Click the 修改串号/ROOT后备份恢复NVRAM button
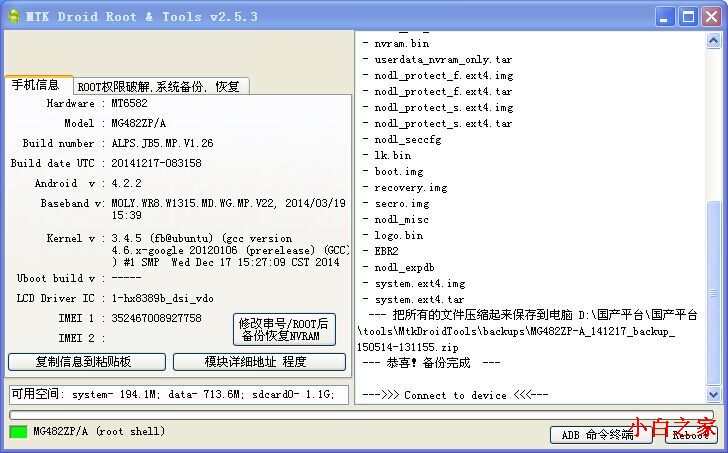This screenshot has height=453, width=728. click(x=284, y=330)
